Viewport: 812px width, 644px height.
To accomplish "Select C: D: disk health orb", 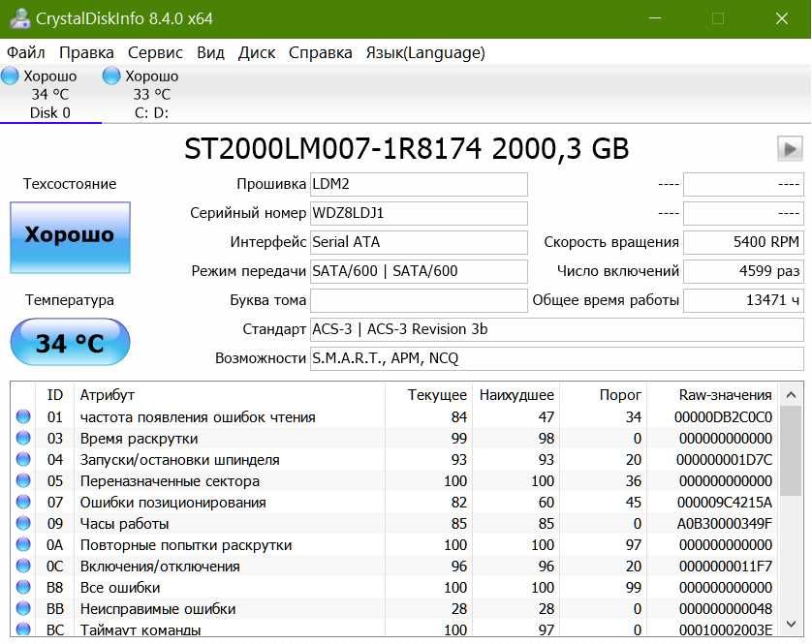I will 111,76.
